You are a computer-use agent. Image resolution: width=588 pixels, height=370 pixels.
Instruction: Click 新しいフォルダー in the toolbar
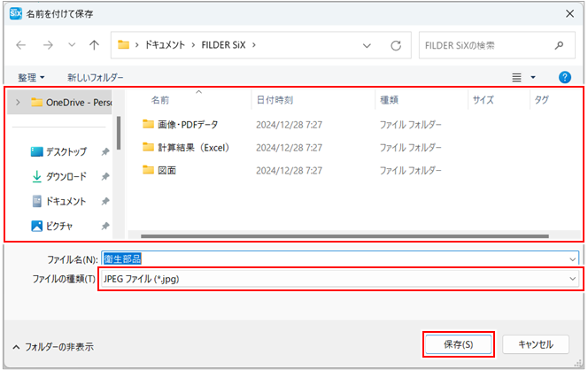click(96, 77)
